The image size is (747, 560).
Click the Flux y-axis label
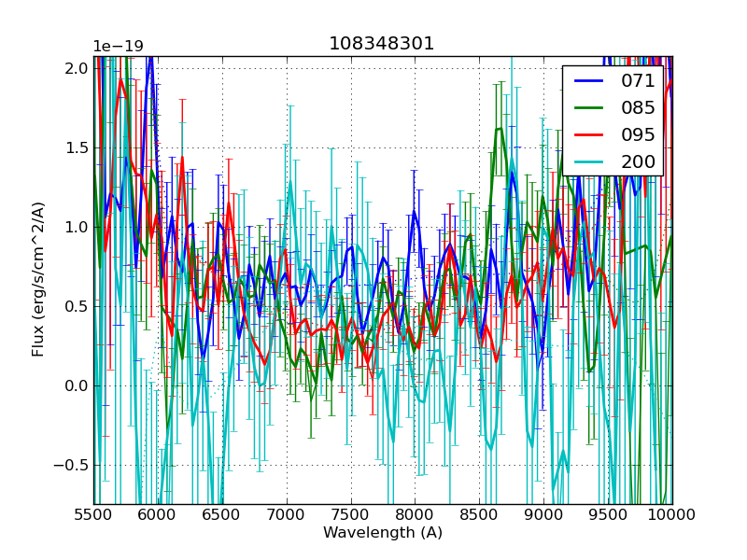pos(38,280)
